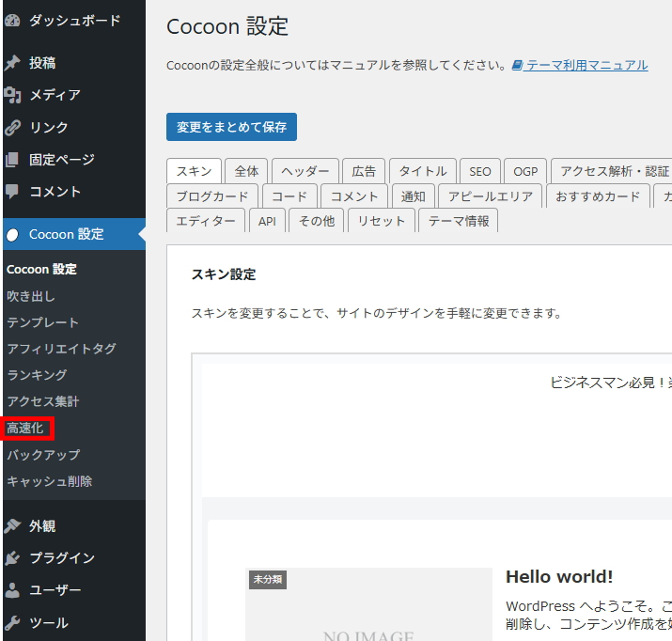672x641 pixels.
Task: Select バックアップ submenu item
Action: (x=43, y=455)
